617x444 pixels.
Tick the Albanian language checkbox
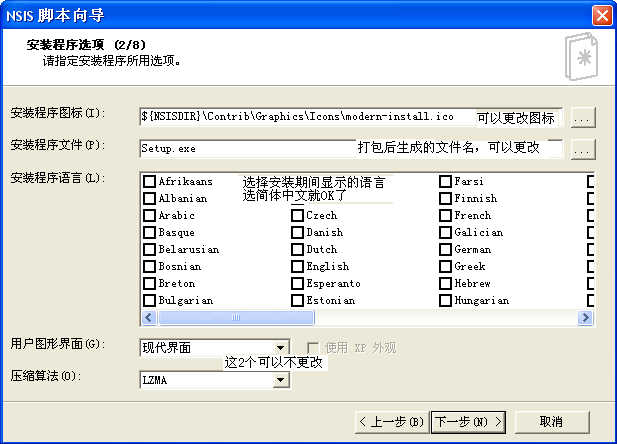[149, 198]
